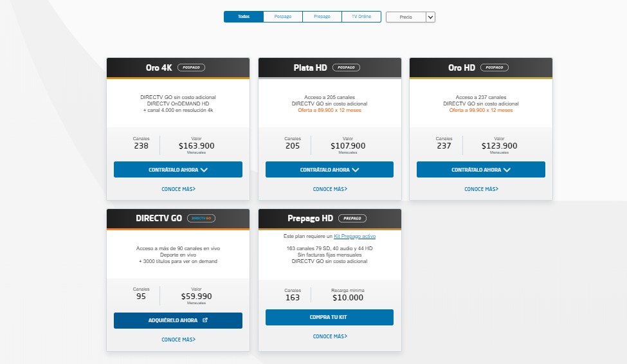Expand Contrátalo Ahora for Plata HD
Image resolution: width=627 pixels, height=364 pixels.
[x=329, y=170]
